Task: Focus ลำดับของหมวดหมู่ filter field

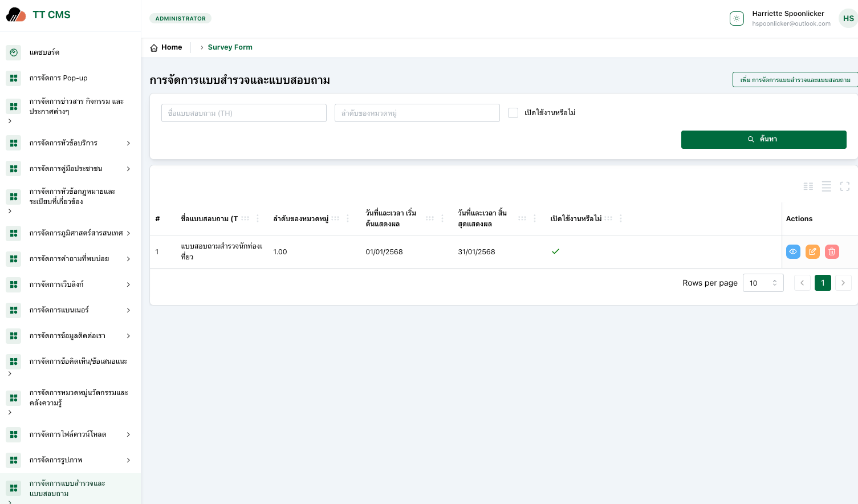Action: coord(417,113)
